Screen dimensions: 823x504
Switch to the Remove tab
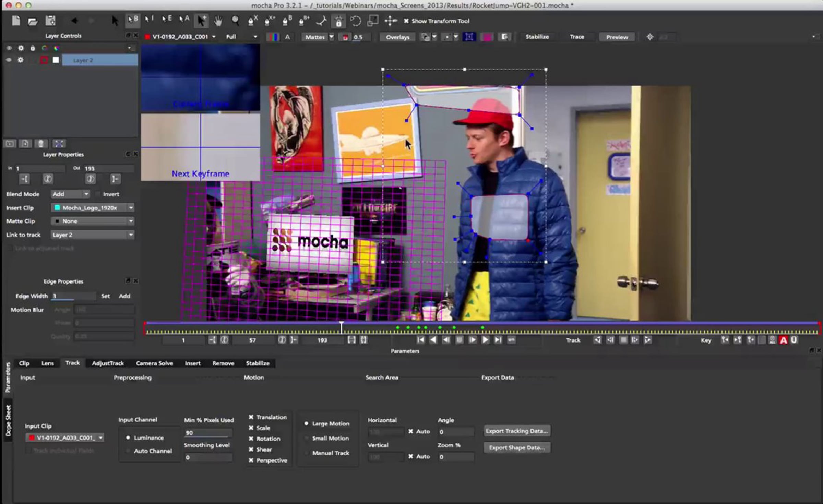coord(223,363)
